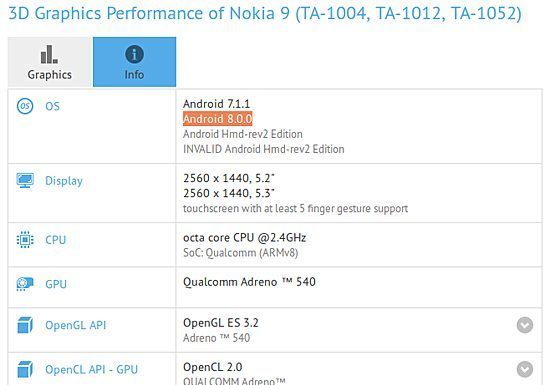
Task: Click the OpenCL API cube icon
Action: pyautogui.click(x=25, y=369)
